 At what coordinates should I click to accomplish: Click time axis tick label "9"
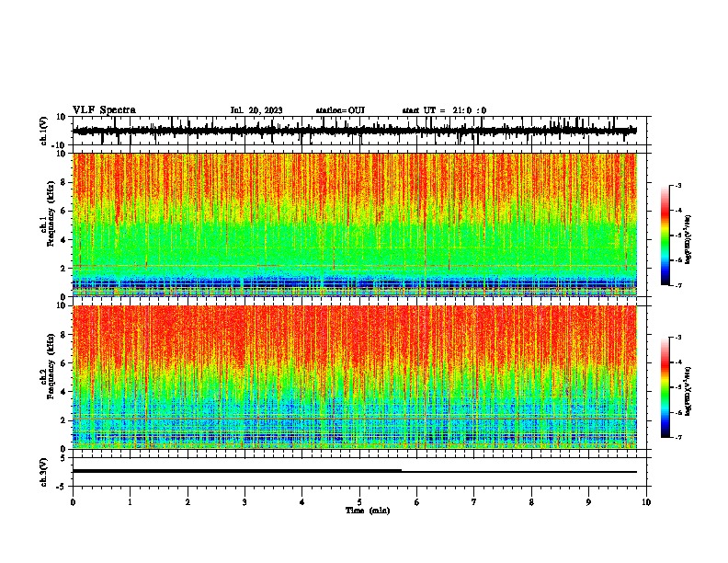click(588, 502)
